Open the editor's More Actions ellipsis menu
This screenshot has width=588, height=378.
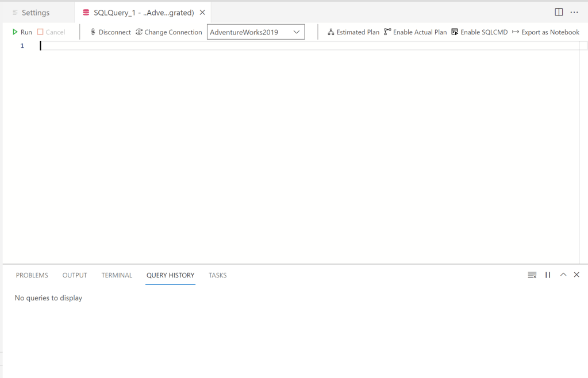coord(574,12)
